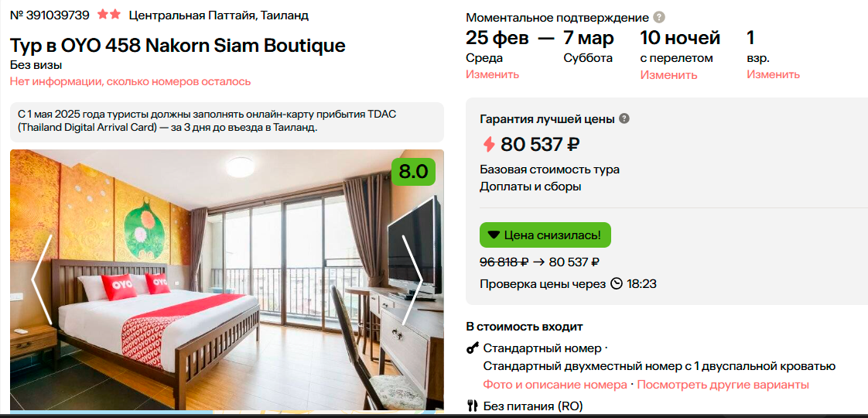The height and width of the screenshot is (418, 868).
Task: Change the number of nights via Изменить
Action: 668,75
